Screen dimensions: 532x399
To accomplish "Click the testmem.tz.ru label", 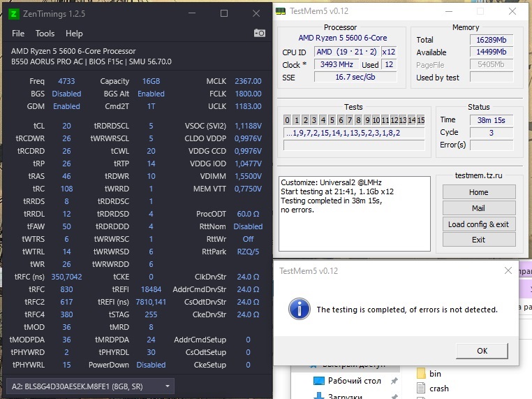I will coord(478,175).
